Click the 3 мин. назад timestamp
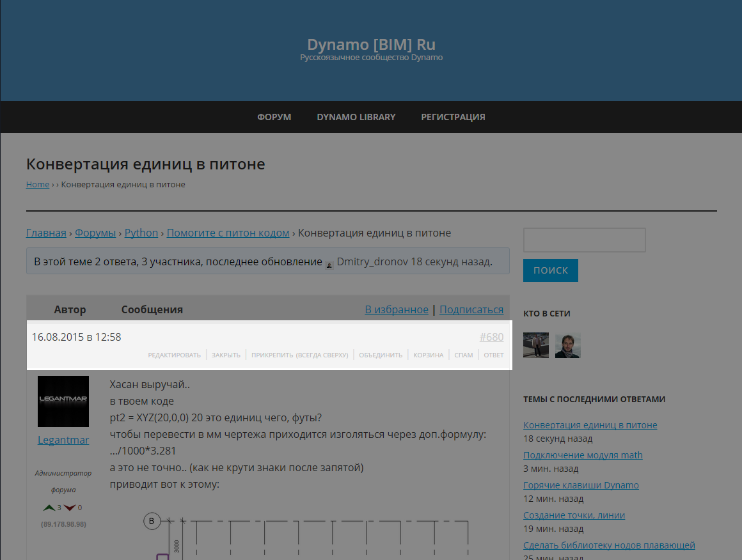 pos(551,469)
